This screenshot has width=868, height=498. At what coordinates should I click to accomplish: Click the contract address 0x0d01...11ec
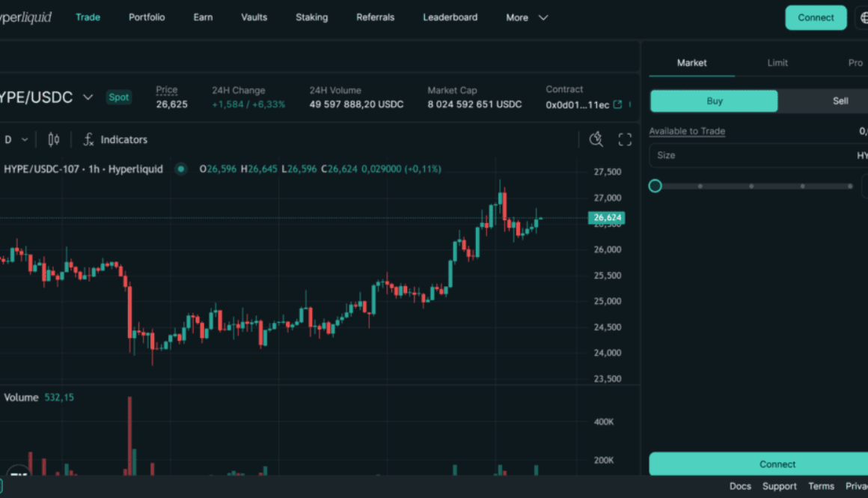(578, 105)
